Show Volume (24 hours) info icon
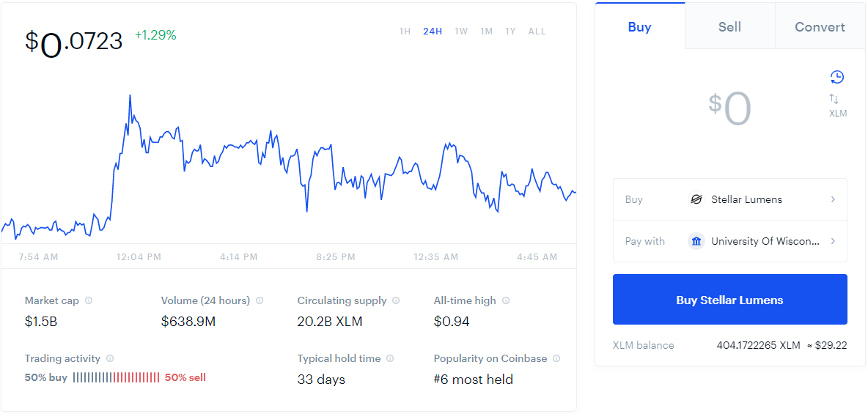The width and height of the screenshot is (868, 414). click(x=260, y=300)
